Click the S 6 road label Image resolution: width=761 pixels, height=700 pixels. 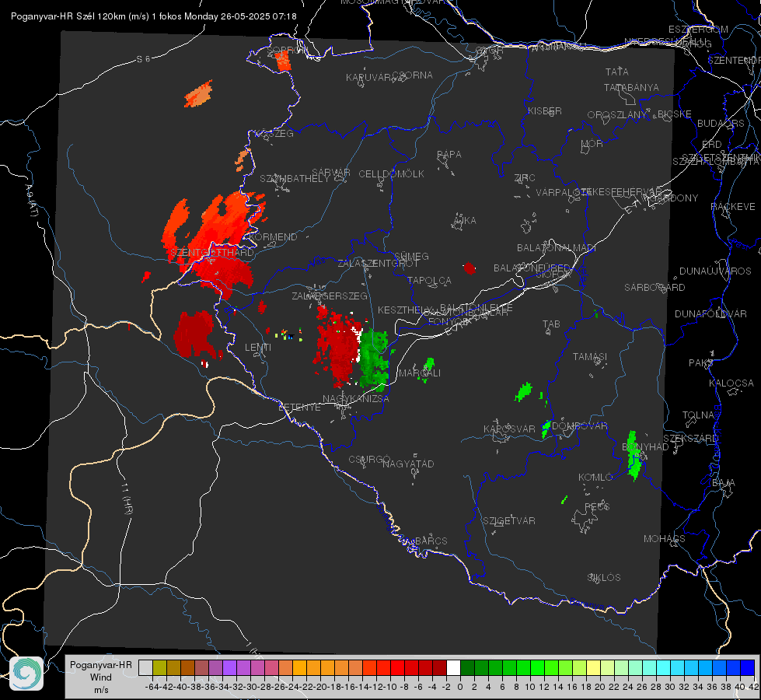[143, 59]
